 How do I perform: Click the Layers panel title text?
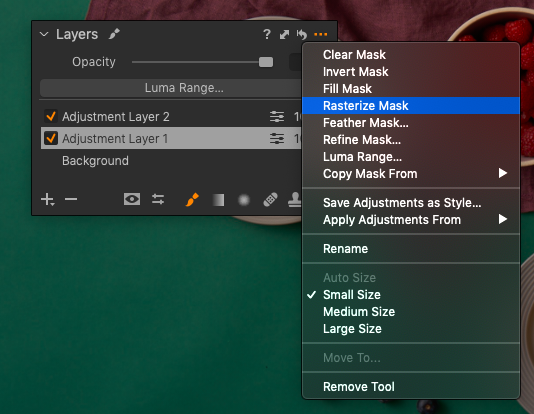(x=77, y=34)
